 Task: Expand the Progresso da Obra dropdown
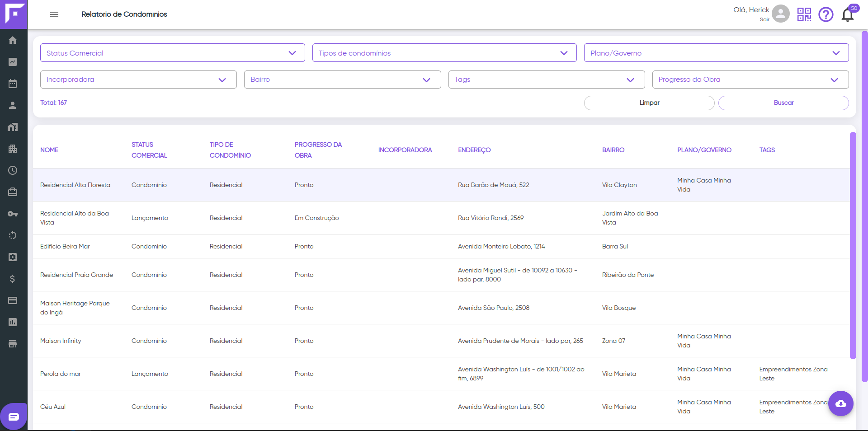750,80
